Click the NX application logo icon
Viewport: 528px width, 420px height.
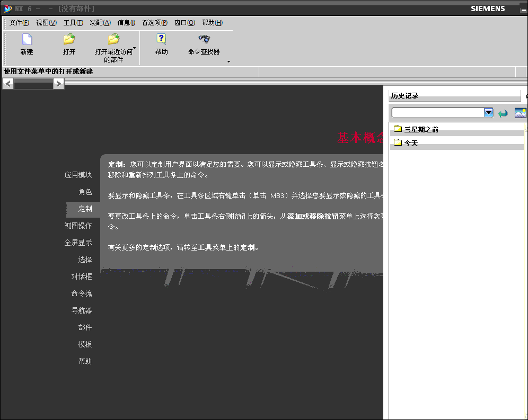(8, 9)
